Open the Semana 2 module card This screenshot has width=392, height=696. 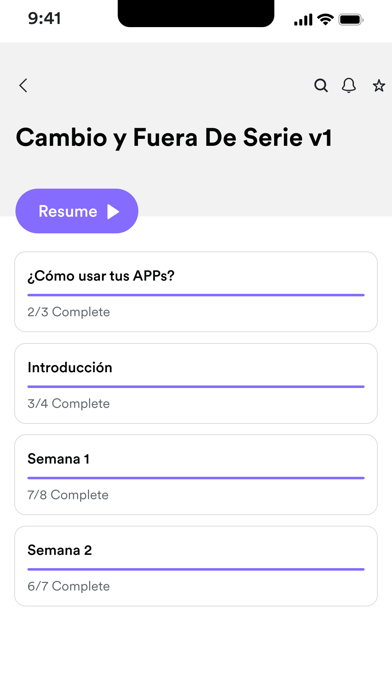pyautogui.click(x=196, y=566)
